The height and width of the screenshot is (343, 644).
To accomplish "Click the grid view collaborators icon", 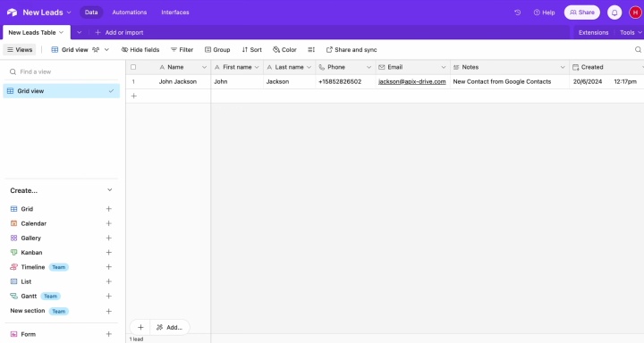I will click(96, 50).
